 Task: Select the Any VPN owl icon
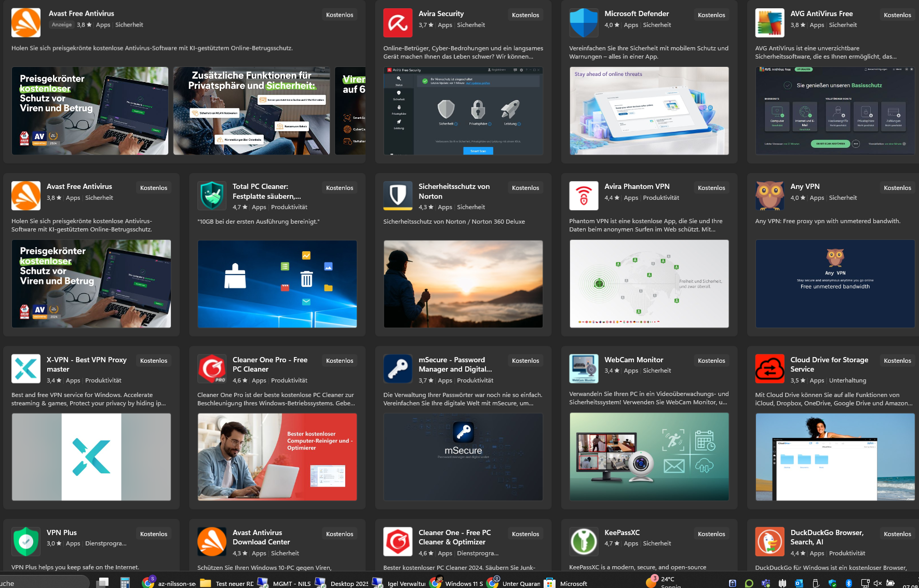pyautogui.click(x=769, y=195)
